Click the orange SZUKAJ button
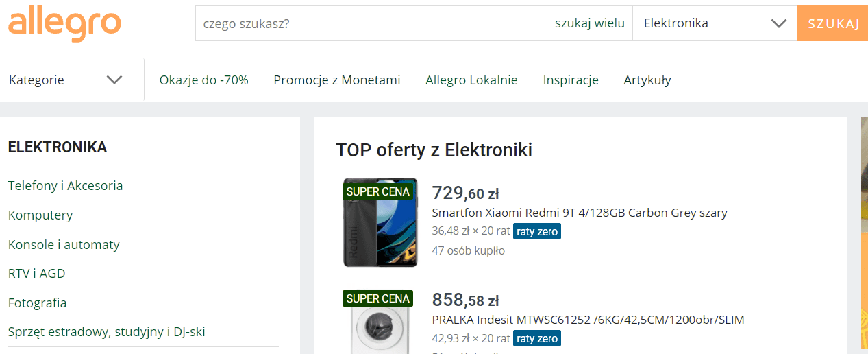868x354 pixels. click(x=832, y=23)
